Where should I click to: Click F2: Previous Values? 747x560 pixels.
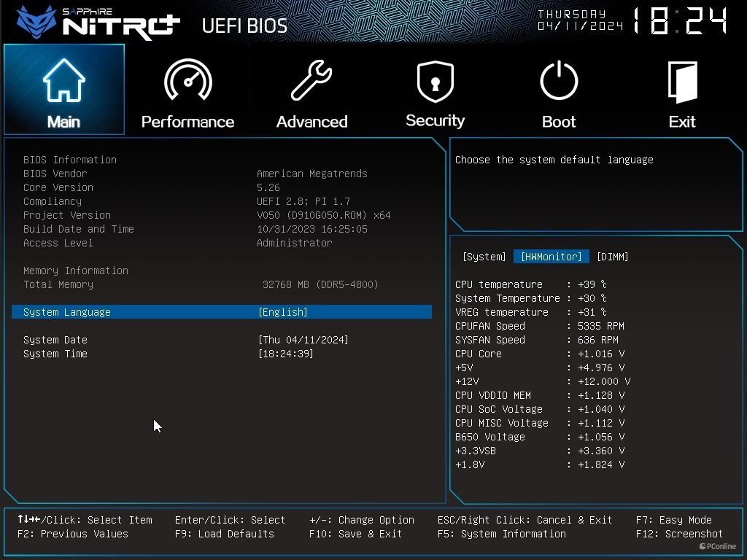72,534
